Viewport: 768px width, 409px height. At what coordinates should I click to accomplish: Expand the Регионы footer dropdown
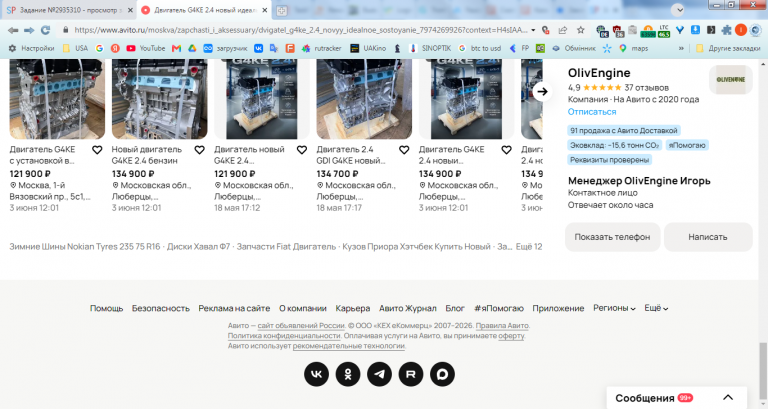pyautogui.click(x=614, y=308)
